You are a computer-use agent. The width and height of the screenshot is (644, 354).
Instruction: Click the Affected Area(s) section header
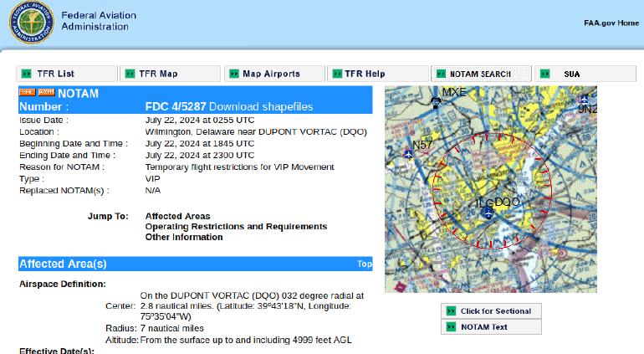196,264
